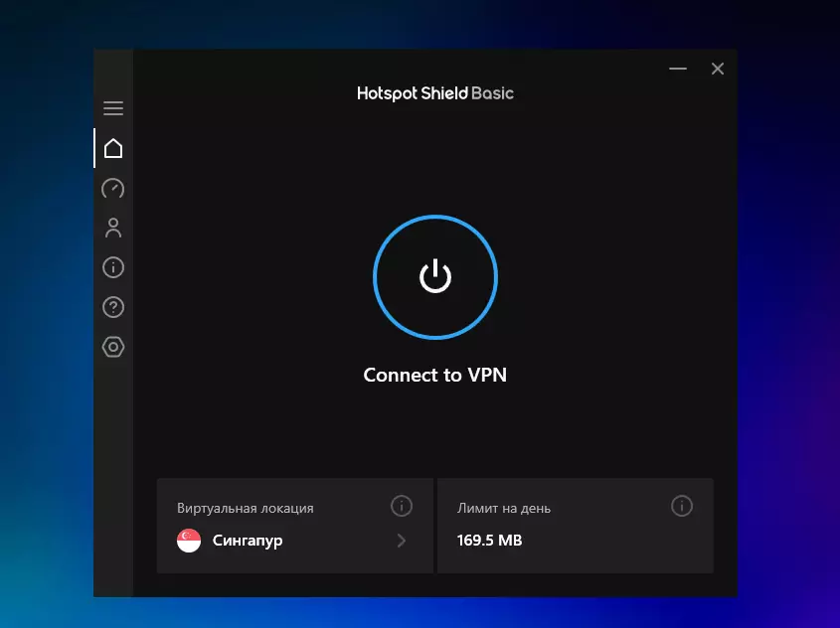Image resolution: width=840 pixels, height=628 pixels.
Task: Expand location list chevron next to Сингапур
Action: click(402, 541)
